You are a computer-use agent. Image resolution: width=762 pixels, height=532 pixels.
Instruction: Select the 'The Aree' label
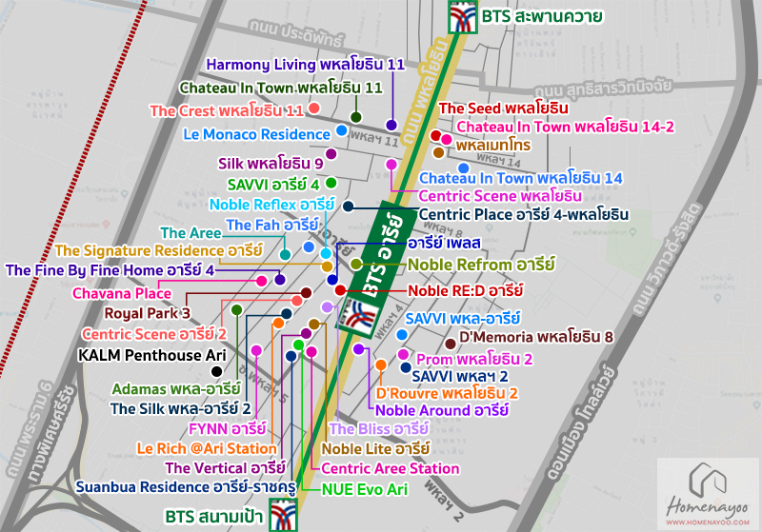pos(191,233)
